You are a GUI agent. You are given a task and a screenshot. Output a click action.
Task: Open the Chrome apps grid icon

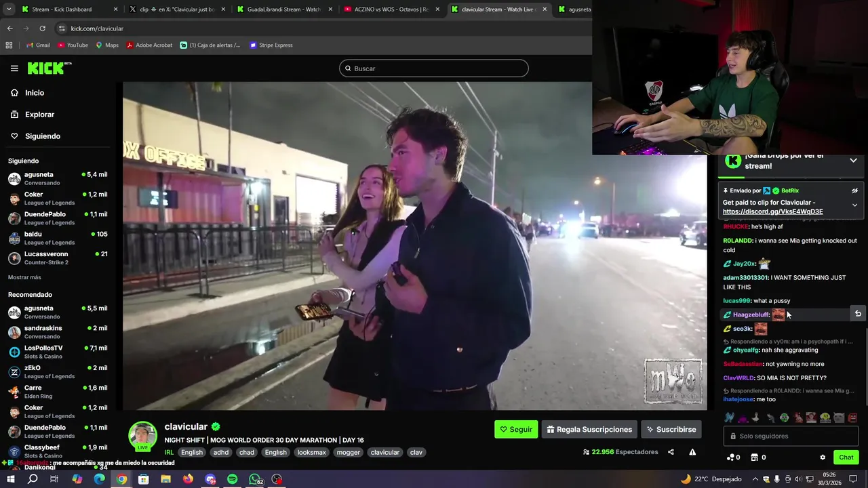coord(9,45)
